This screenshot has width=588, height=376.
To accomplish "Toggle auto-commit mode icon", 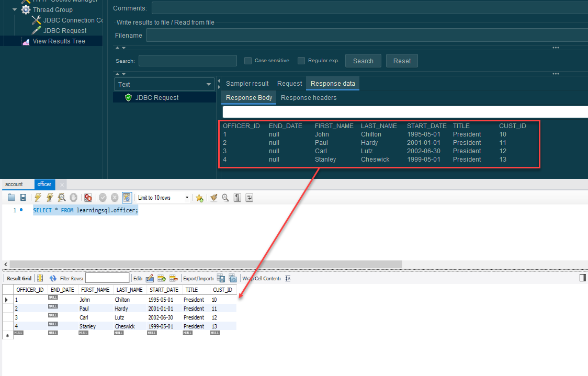I will coord(127,198).
